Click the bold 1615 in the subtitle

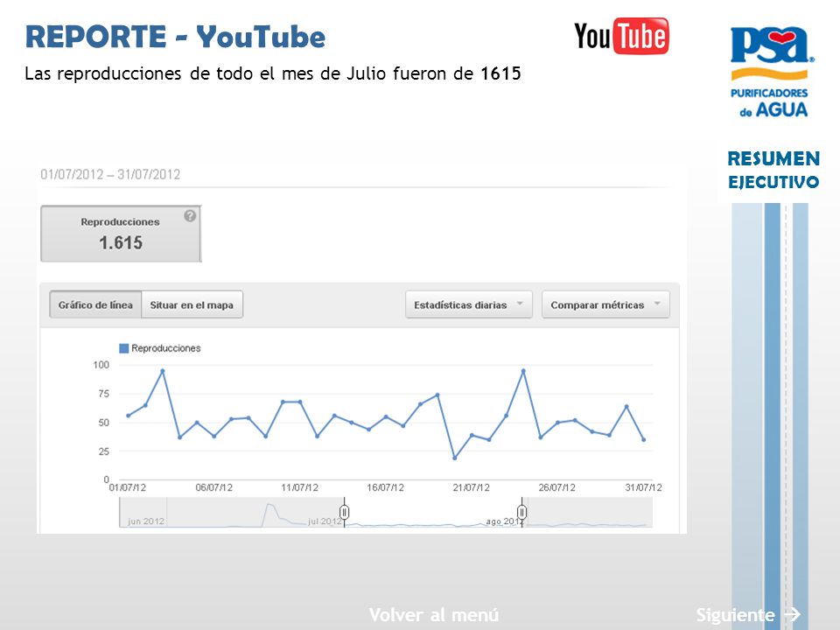point(500,73)
